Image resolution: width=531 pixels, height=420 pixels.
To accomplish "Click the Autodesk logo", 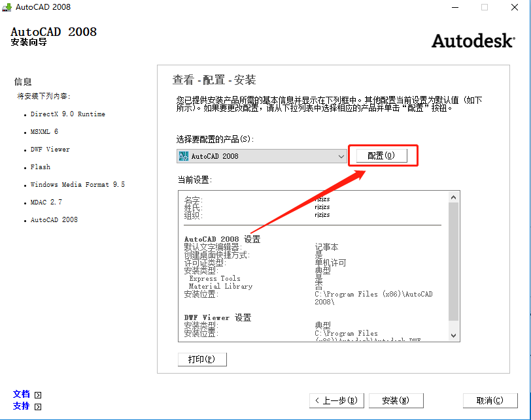I will tap(473, 41).
